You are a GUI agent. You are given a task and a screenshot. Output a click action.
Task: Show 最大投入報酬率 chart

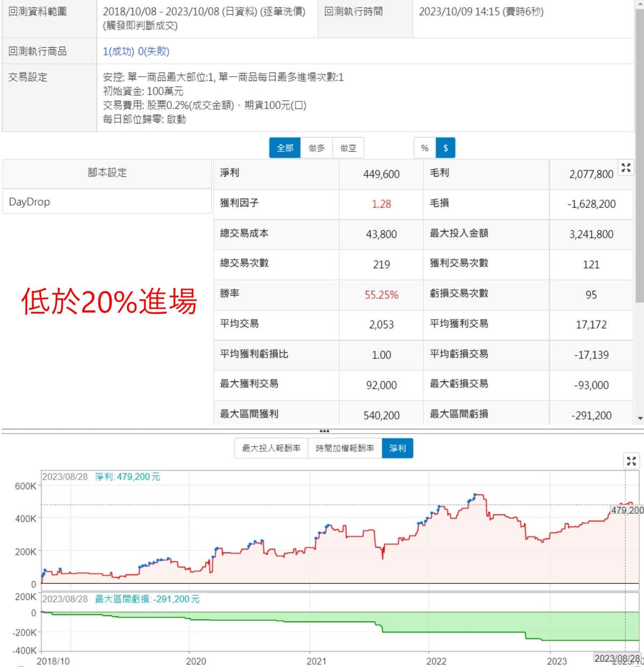point(271,448)
